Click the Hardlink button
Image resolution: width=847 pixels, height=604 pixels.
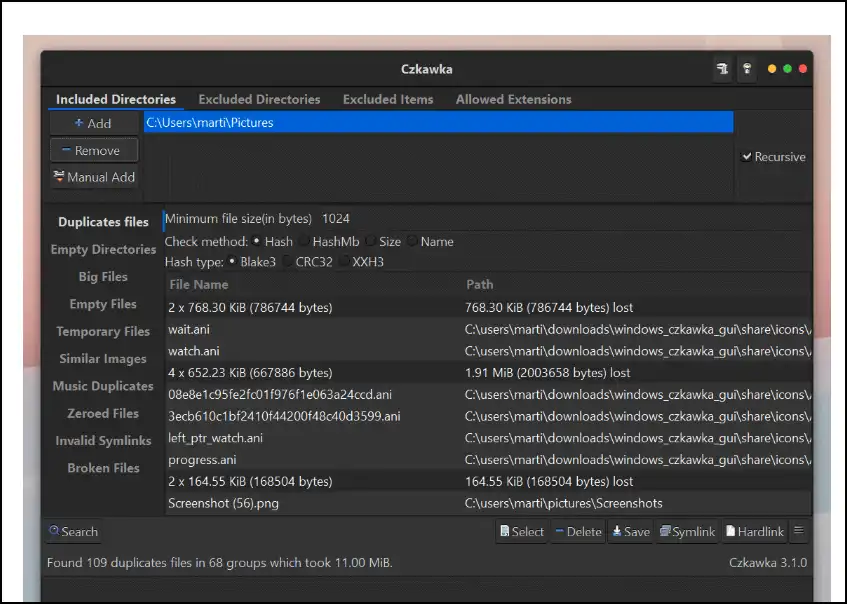(755, 532)
